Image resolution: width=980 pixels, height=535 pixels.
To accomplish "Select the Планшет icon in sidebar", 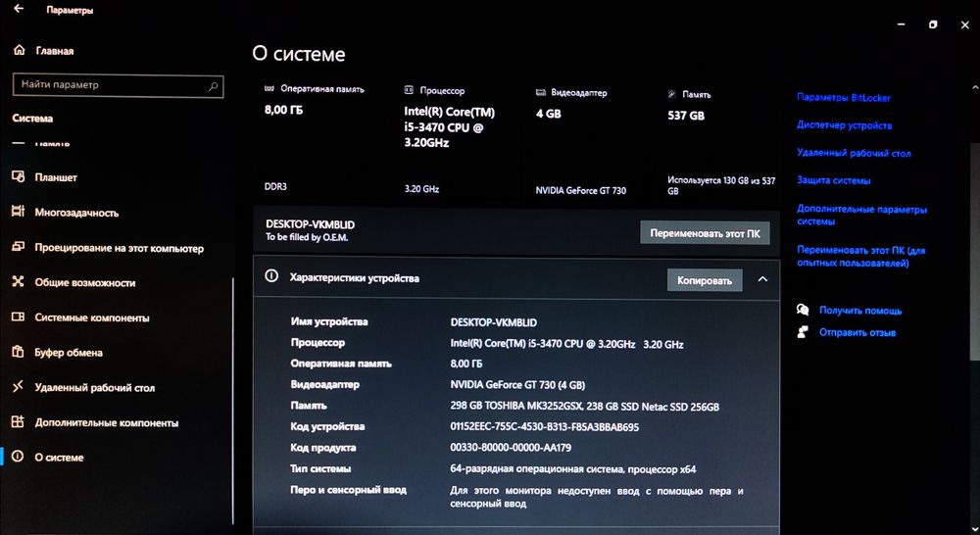I will coord(18,177).
